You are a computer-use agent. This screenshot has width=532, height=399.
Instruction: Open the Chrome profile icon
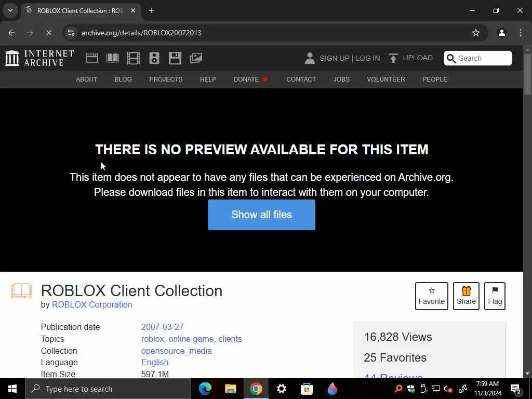(502, 33)
